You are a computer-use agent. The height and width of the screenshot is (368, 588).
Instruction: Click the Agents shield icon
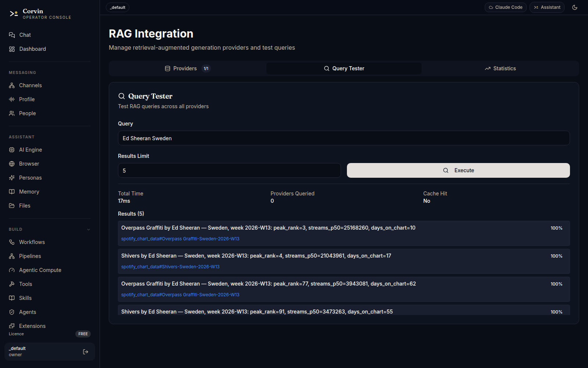(x=12, y=312)
